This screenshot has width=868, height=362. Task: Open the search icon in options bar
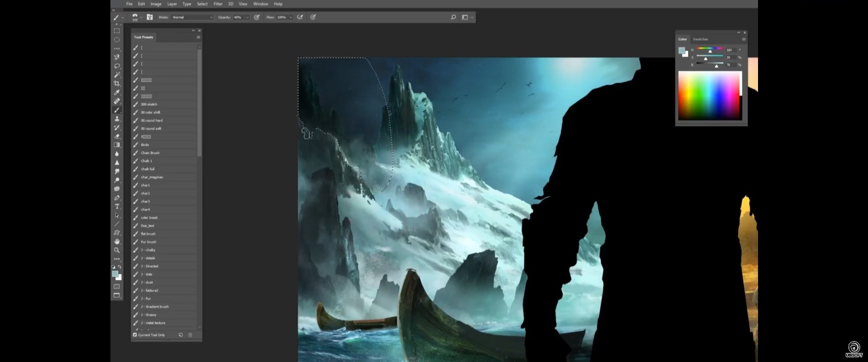tap(453, 17)
